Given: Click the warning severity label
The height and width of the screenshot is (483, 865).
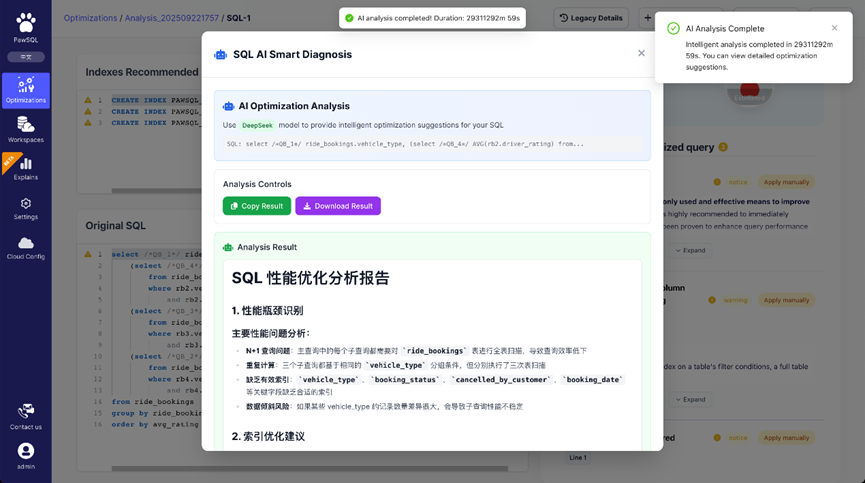Looking at the screenshot, I should click(x=735, y=300).
